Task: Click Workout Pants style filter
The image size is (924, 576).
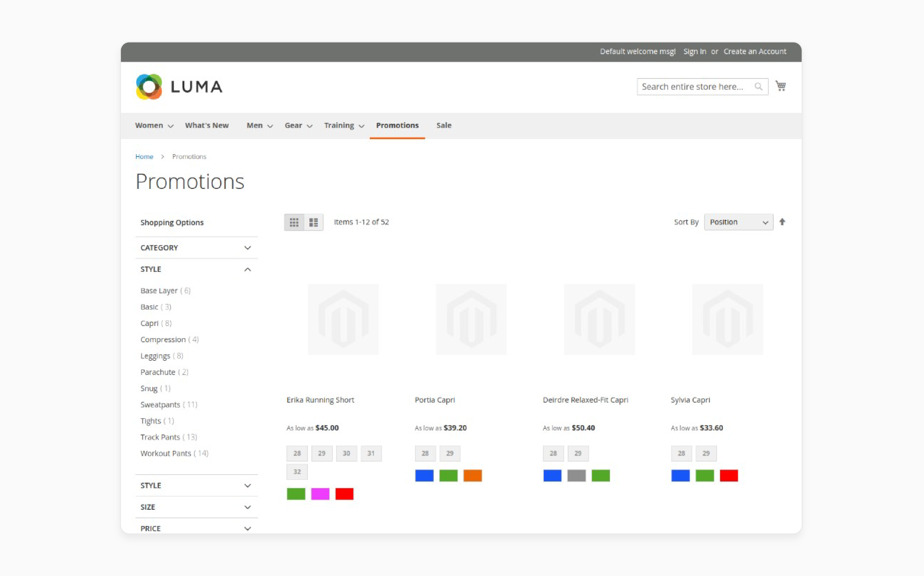Action: (174, 453)
